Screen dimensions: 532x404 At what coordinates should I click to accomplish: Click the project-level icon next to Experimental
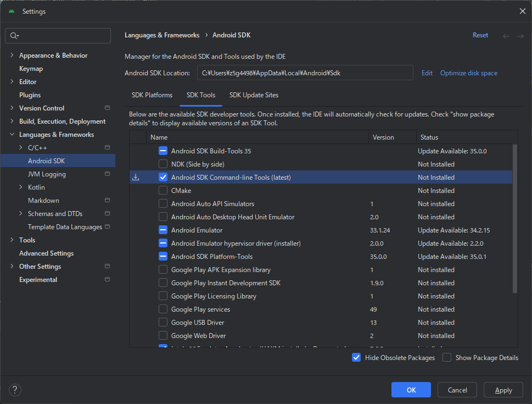tap(107, 280)
